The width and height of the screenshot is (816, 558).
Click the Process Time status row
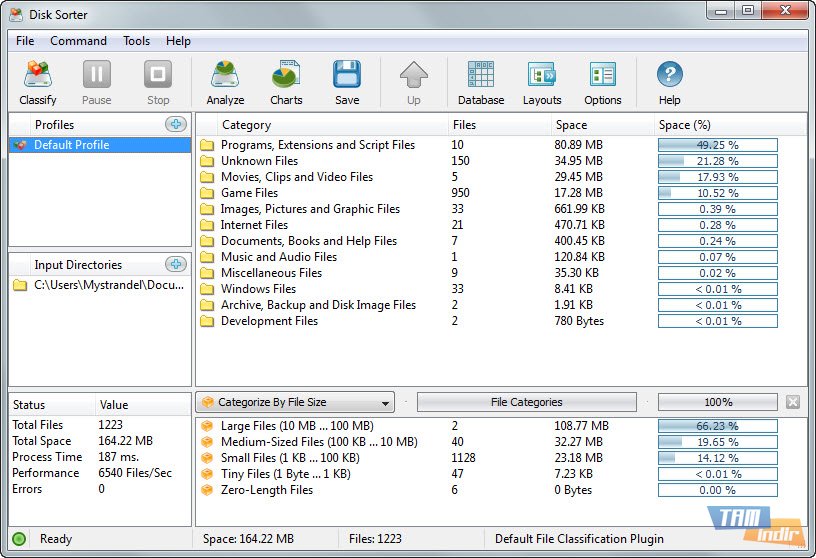[x=100, y=457]
